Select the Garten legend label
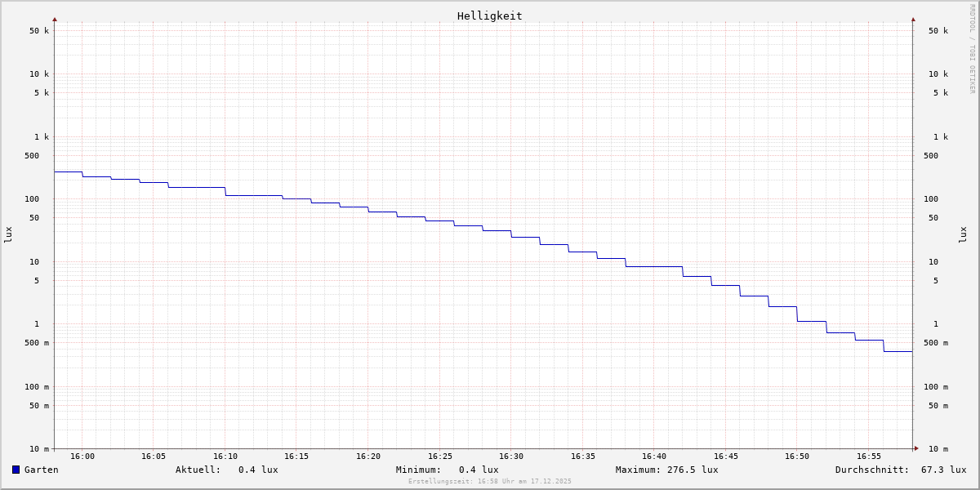Screen dimensions: 980x490 (x=41, y=470)
